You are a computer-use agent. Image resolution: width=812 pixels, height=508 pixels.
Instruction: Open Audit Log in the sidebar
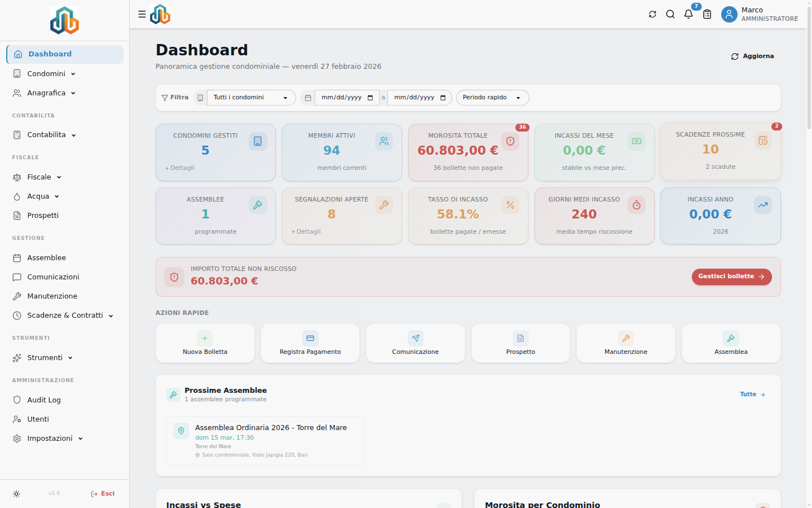[x=65, y=400]
